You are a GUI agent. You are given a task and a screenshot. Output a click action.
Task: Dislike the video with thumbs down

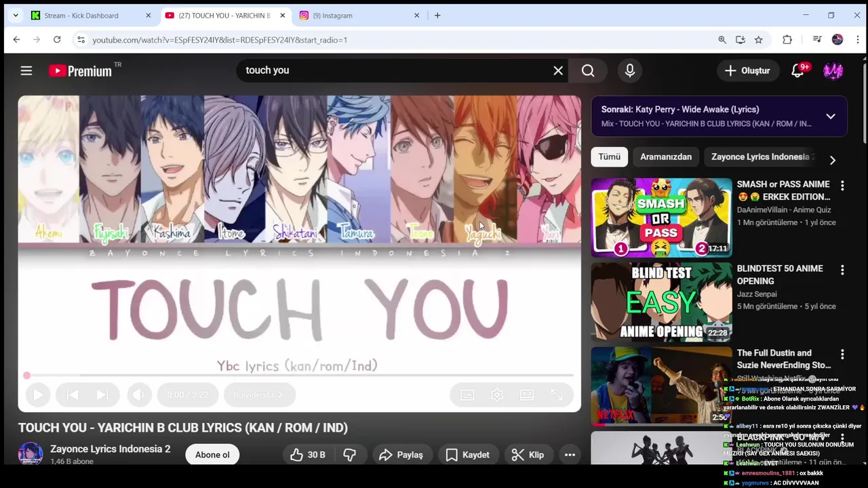[350, 455]
